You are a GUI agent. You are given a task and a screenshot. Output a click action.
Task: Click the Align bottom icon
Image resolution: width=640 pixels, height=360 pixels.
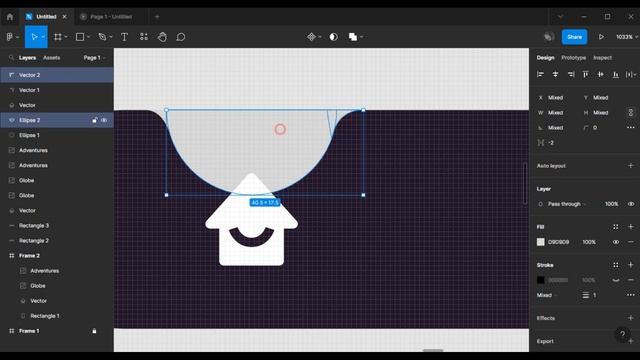pos(616,74)
